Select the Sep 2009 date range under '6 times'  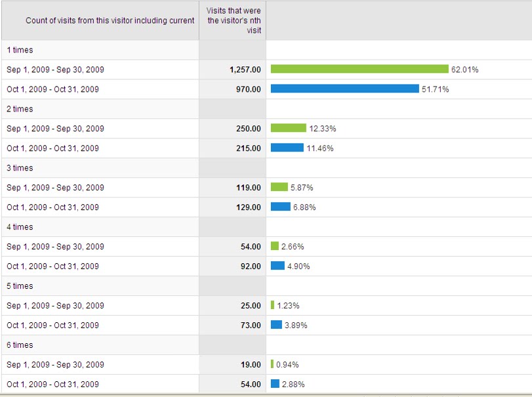[x=55, y=365]
